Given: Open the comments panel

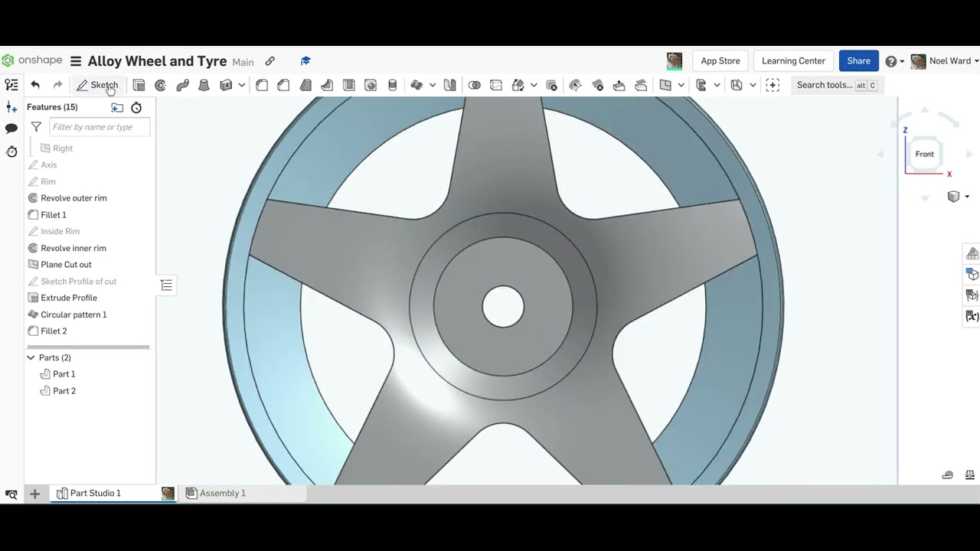Looking at the screenshot, I should [11, 129].
